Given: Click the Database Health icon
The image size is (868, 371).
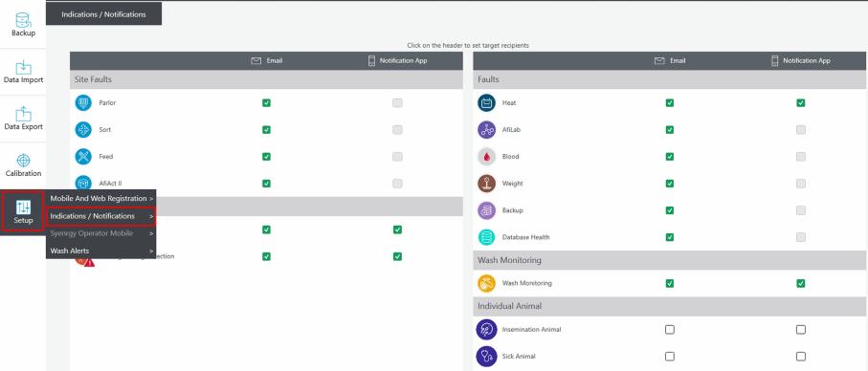Looking at the screenshot, I should pos(486,237).
